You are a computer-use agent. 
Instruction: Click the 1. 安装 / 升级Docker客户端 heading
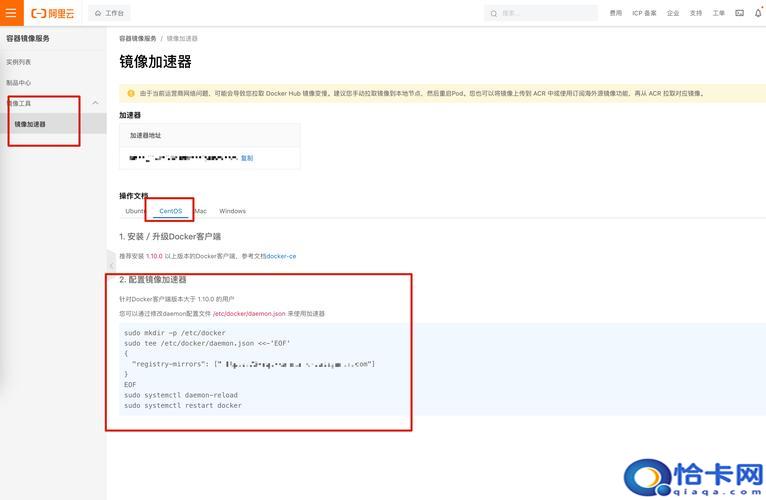170,237
